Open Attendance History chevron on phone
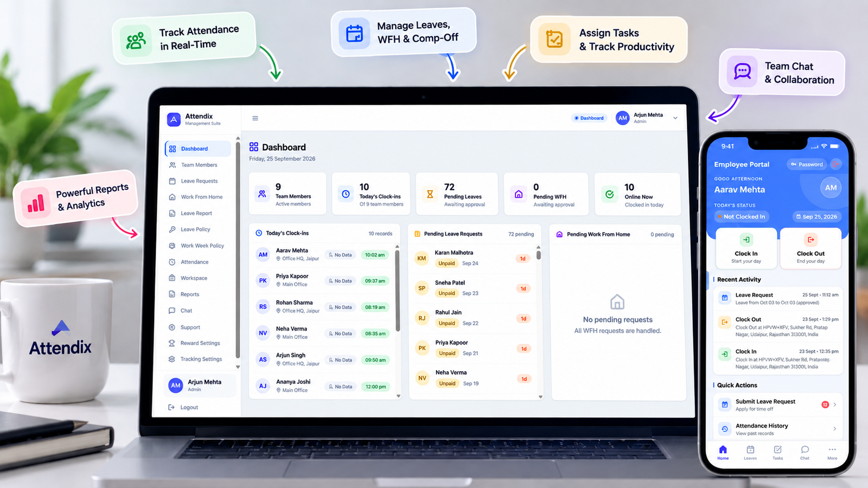This screenshot has width=868, height=488. tap(835, 429)
